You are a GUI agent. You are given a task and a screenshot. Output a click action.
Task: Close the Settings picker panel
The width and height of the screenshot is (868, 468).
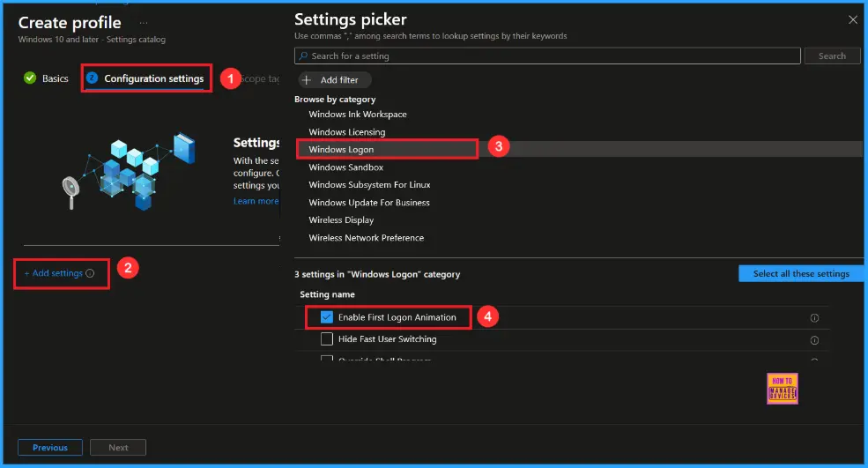point(852,19)
